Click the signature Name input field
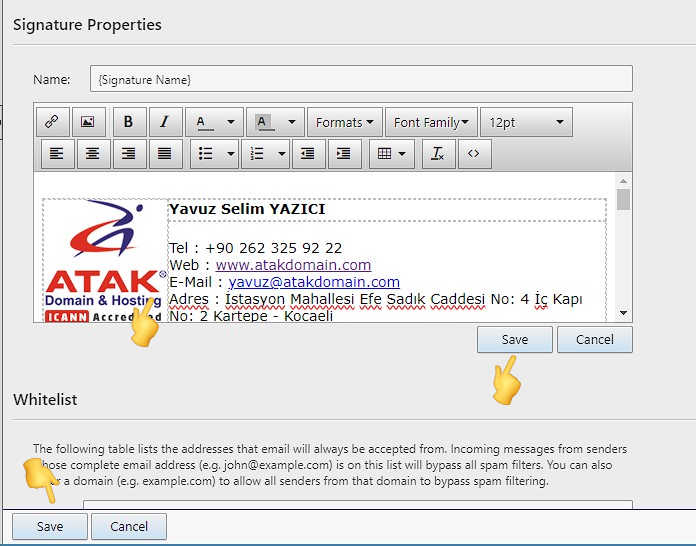 [x=361, y=79]
